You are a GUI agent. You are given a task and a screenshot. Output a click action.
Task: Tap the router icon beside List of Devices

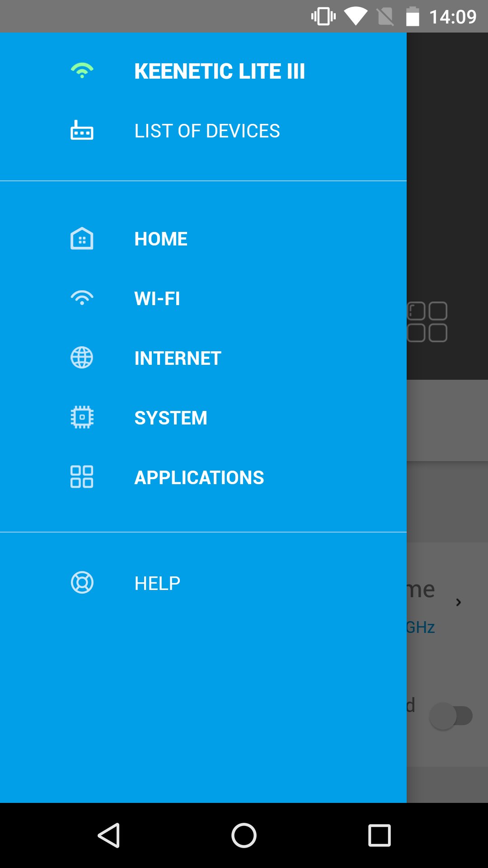[x=82, y=130]
